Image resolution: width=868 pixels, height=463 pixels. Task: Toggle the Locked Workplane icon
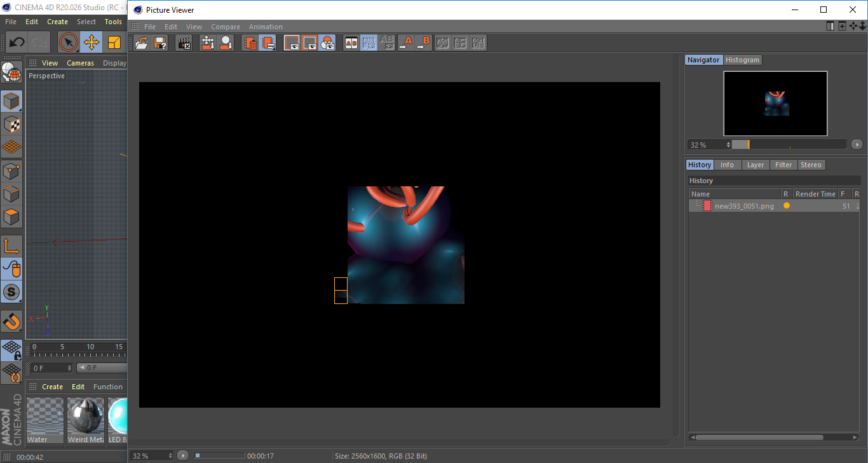click(x=11, y=350)
